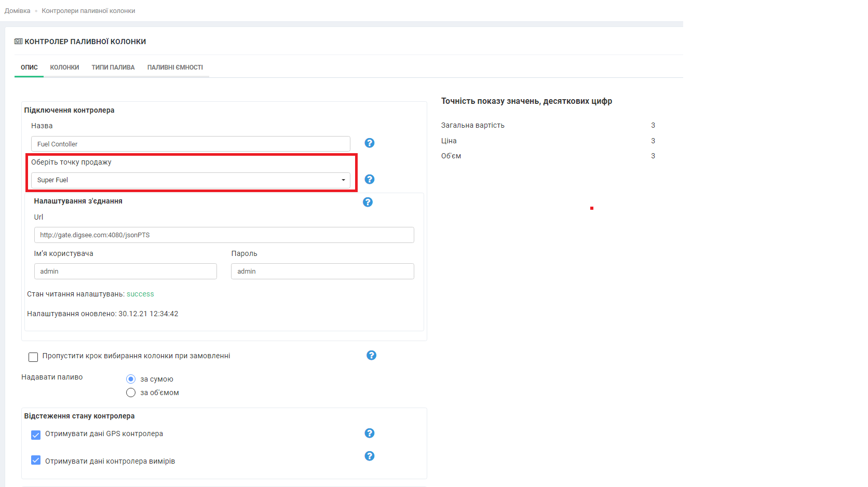Select the за об'ємом radio button

click(131, 393)
